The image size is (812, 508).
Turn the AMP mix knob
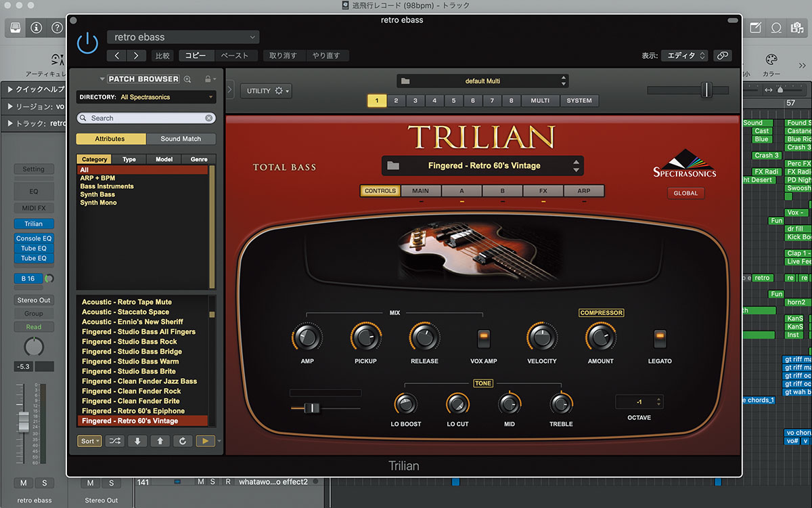click(x=307, y=337)
